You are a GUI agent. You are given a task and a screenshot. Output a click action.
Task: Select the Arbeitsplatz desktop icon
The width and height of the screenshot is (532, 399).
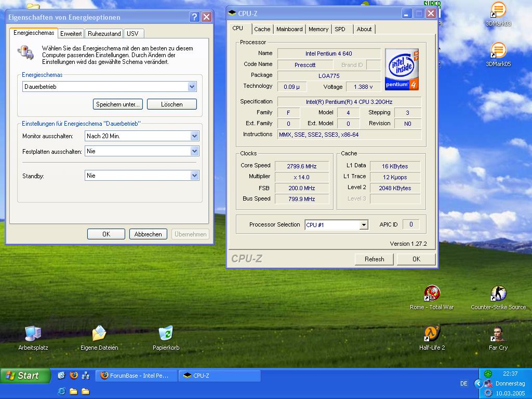pyautogui.click(x=33, y=338)
